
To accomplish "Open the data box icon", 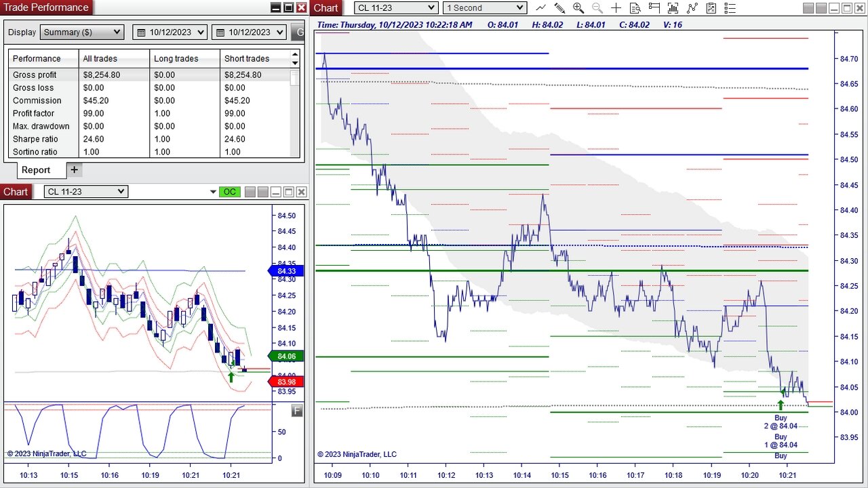I will click(x=635, y=8).
